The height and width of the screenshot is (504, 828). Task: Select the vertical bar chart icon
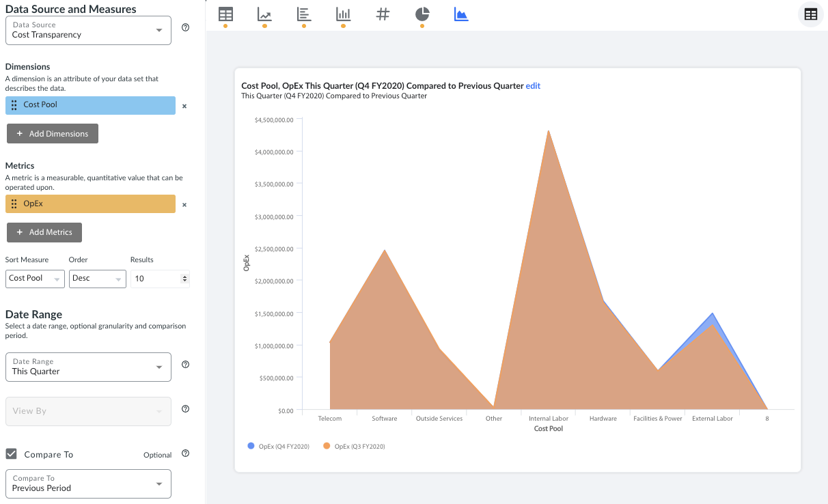coord(343,14)
